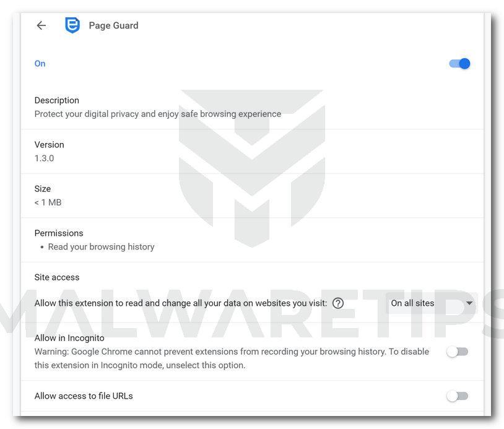Enable Allow access to file URLs toggle
Image resolution: width=504 pixels, height=429 pixels.
[458, 396]
